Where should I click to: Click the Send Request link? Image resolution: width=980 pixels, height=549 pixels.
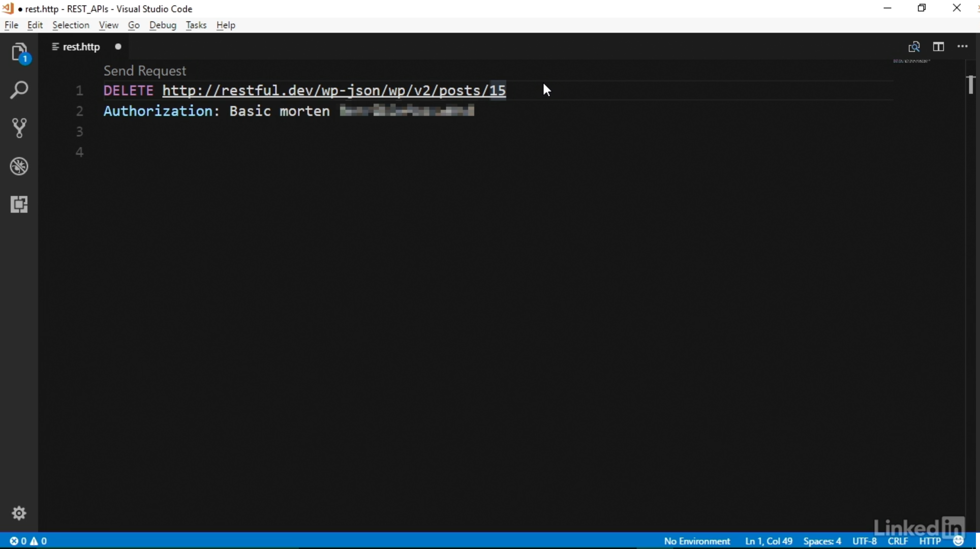coord(145,71)
